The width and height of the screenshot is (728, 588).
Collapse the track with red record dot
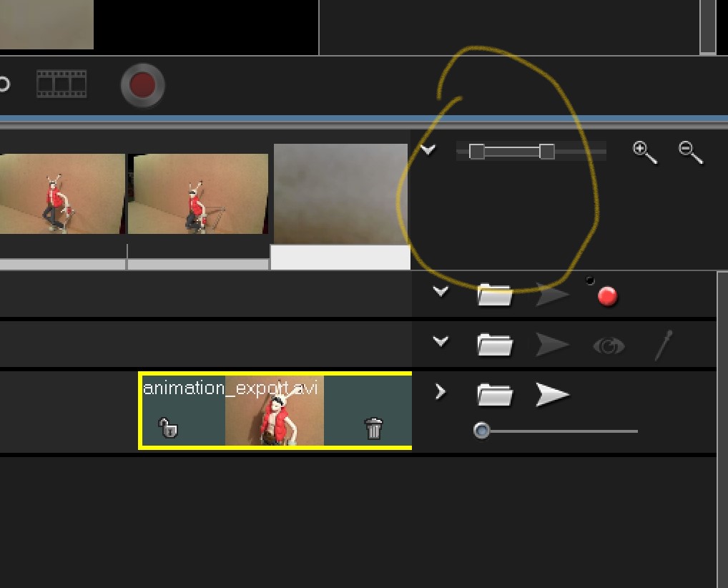(x=440, y=291)
